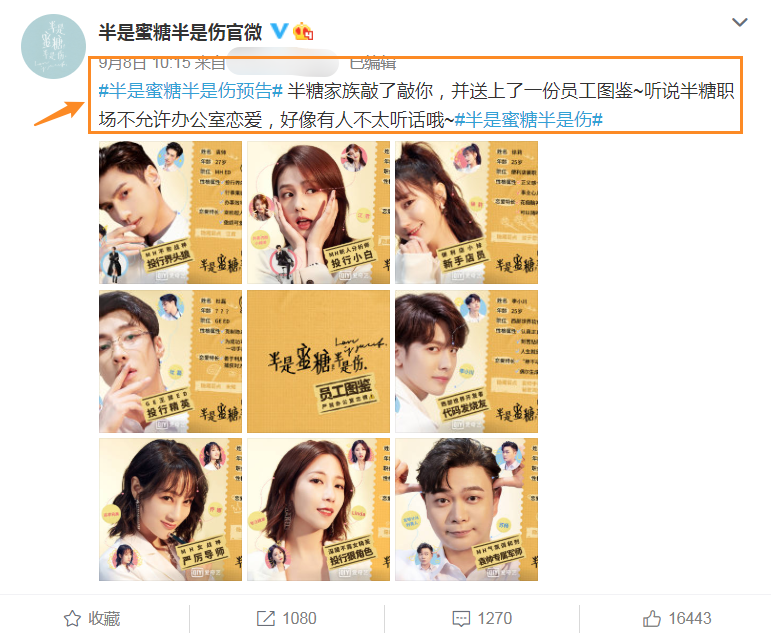The width and height of the screenshot is (771, 633).
Task: Open the round account avatar
Action: click(x=53, y=46)
